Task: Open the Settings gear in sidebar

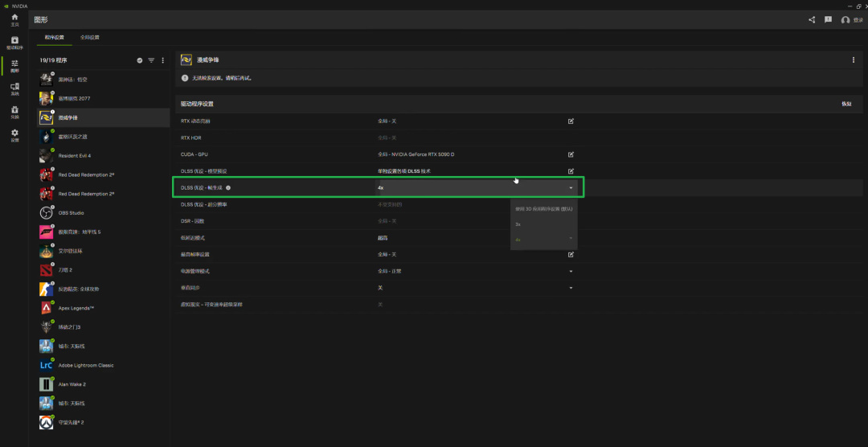Action: coord(14,134)
